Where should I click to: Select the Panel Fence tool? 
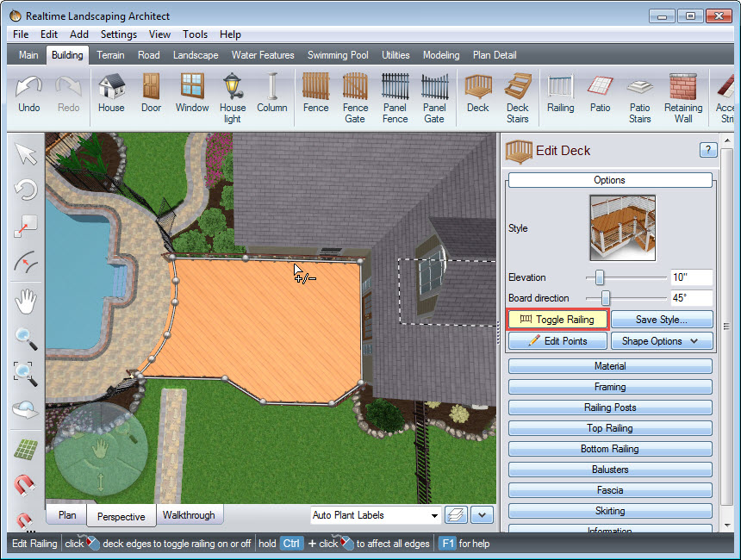[395, 99]
